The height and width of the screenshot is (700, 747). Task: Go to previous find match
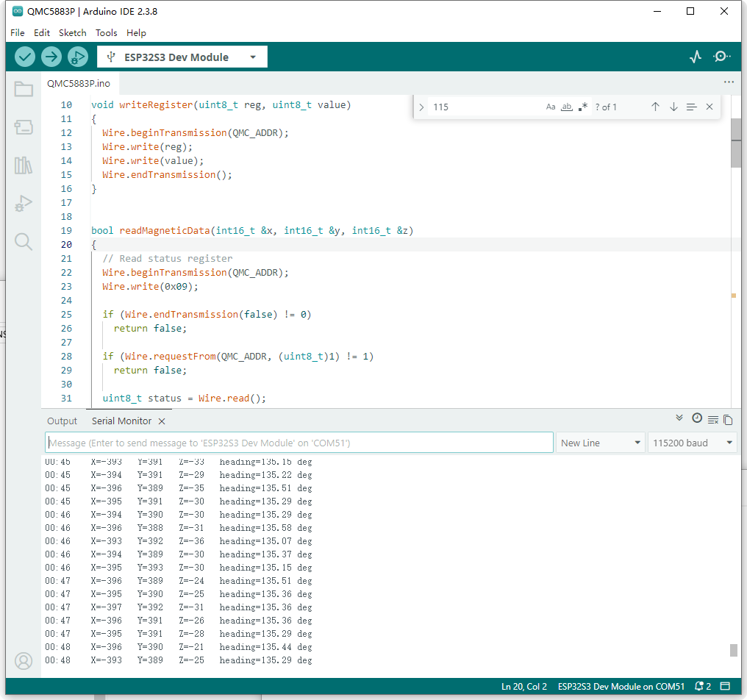[x=656, y=107]
